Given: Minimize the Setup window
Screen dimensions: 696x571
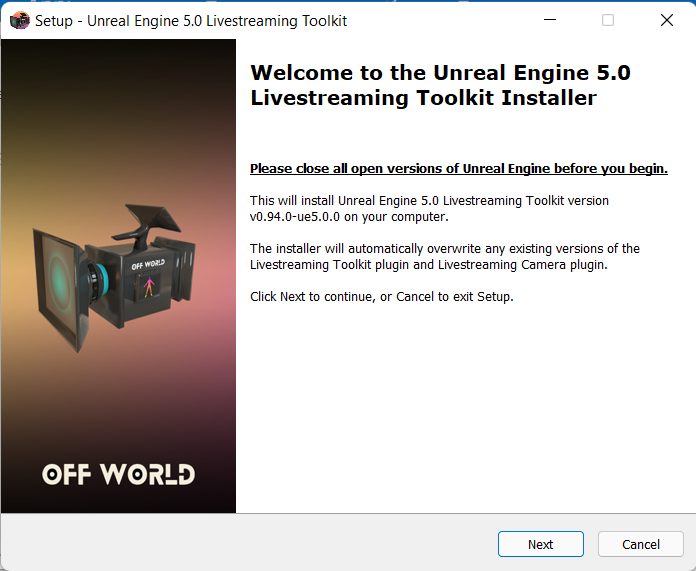Looking at the screenshot, I should (x=550, y=20).
